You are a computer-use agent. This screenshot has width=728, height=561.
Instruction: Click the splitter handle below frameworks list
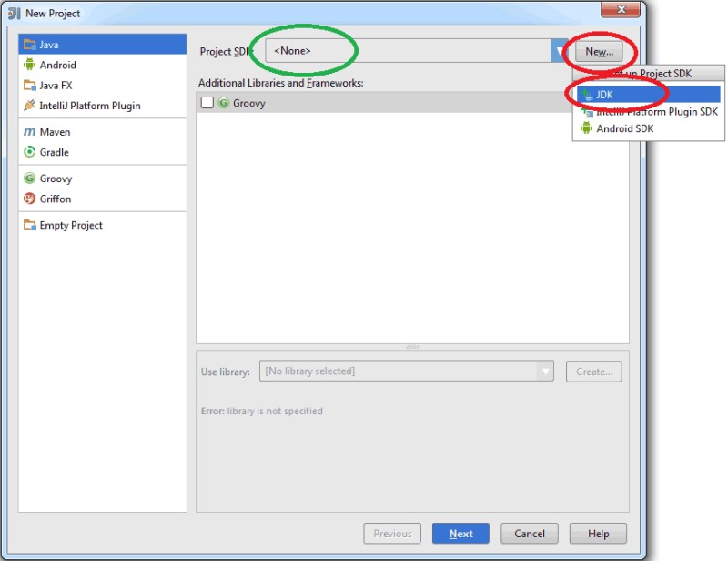pyautogui.click(x=412, y=347)
